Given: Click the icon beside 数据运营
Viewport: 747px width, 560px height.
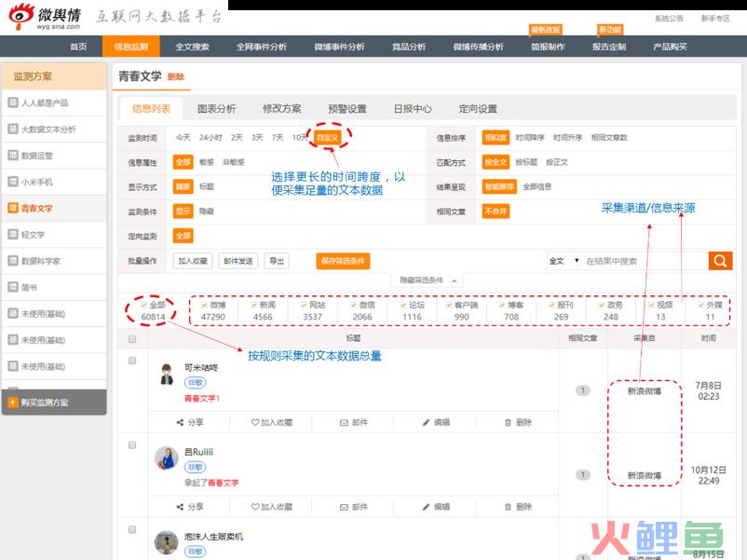Looking at the screenshot, I should point(13,155).
